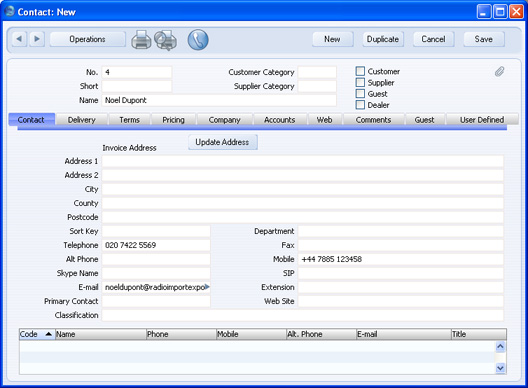Click the Skype Name field
The image size is (528, 388).
[x=156, y=273]
